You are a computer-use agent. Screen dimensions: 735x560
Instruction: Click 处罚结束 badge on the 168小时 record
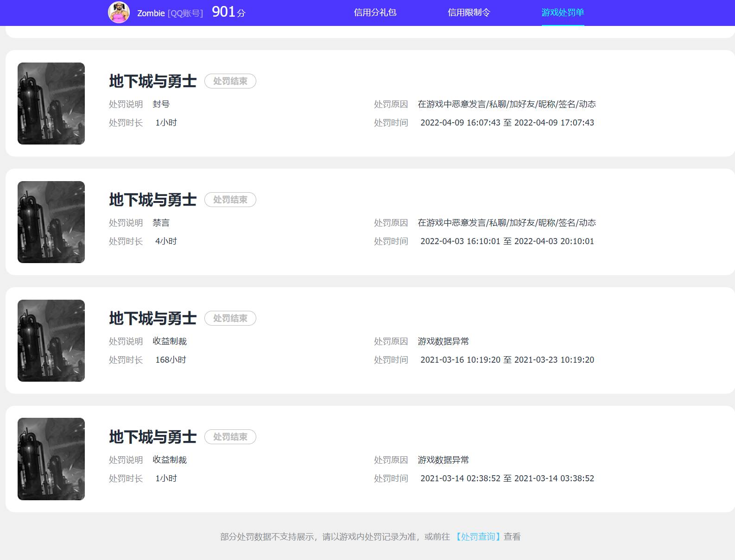230,318
